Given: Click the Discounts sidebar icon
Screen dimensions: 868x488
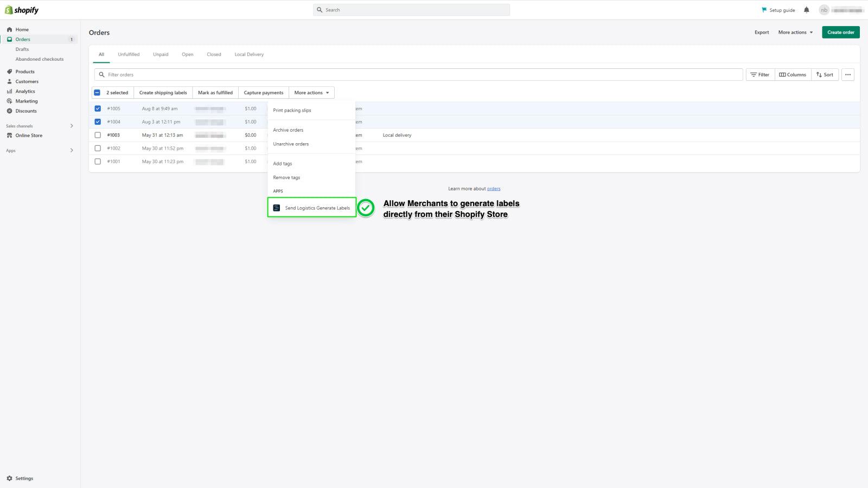Looking at the screenshot, I should 9,111.
